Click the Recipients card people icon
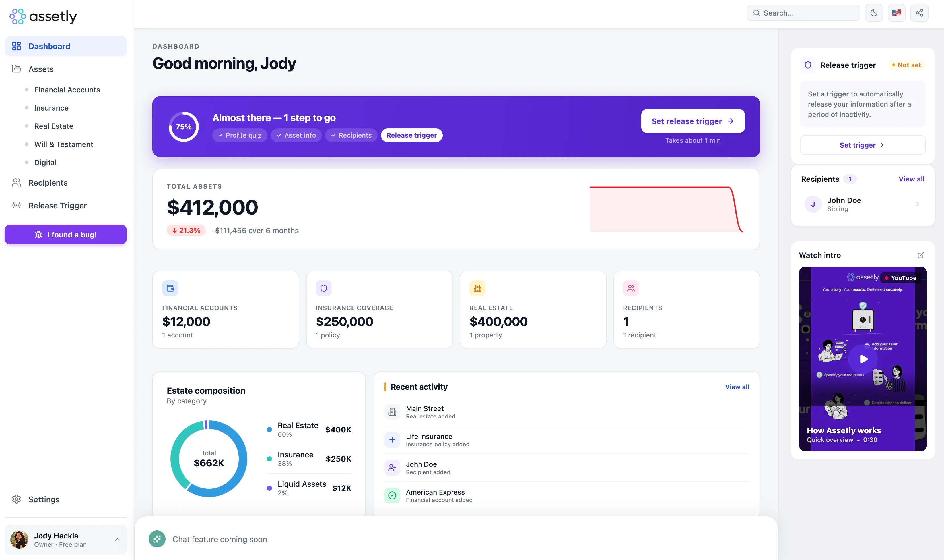The width and height of the screenshot is (944, 560). (631, 288)
